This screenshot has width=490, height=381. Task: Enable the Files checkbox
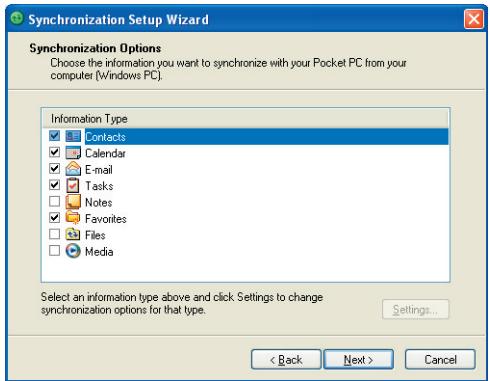[54, 234]
